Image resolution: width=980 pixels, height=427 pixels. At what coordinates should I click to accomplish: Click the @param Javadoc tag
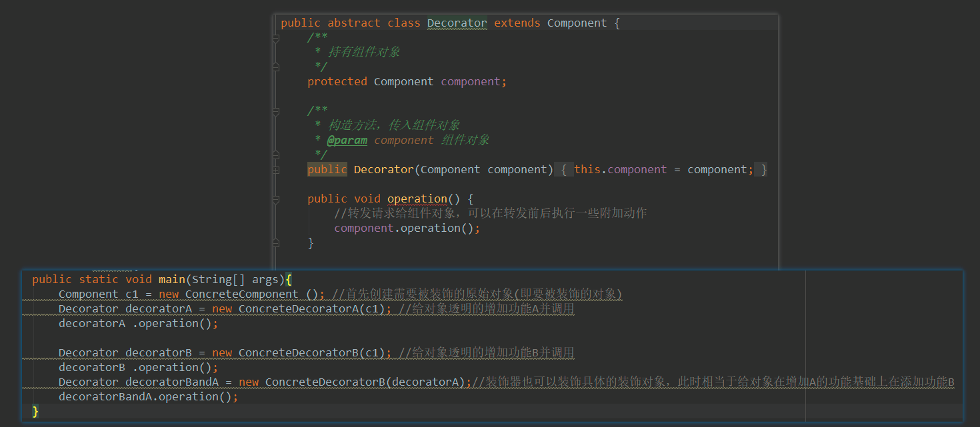tap(347, 141)
